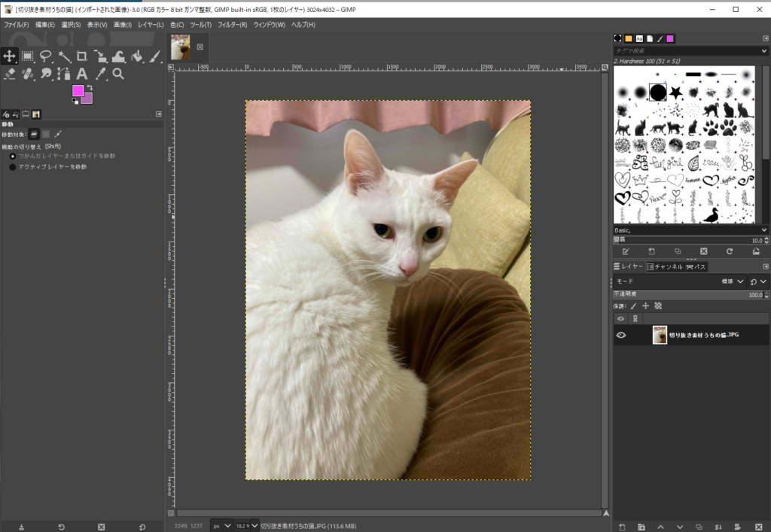Select the Bucket Fill tool
Image resolution: width=771 pixels, height=532 pixels.
[x=137, y=56]
